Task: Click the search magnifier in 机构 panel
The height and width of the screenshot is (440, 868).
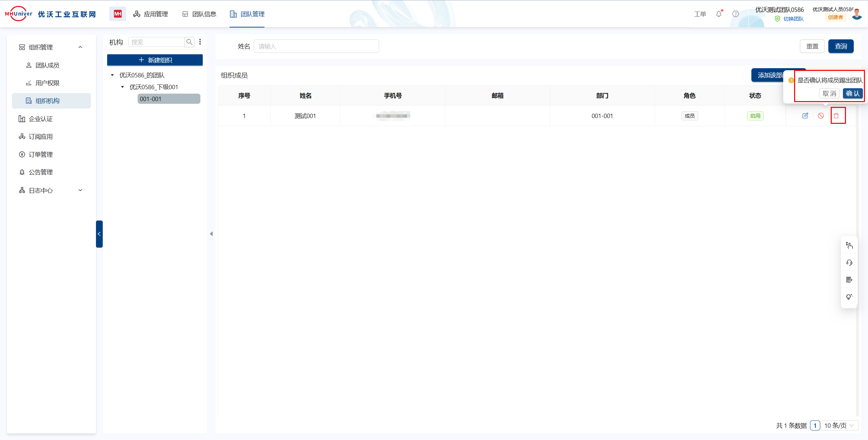Action: [x=189, y=42]
